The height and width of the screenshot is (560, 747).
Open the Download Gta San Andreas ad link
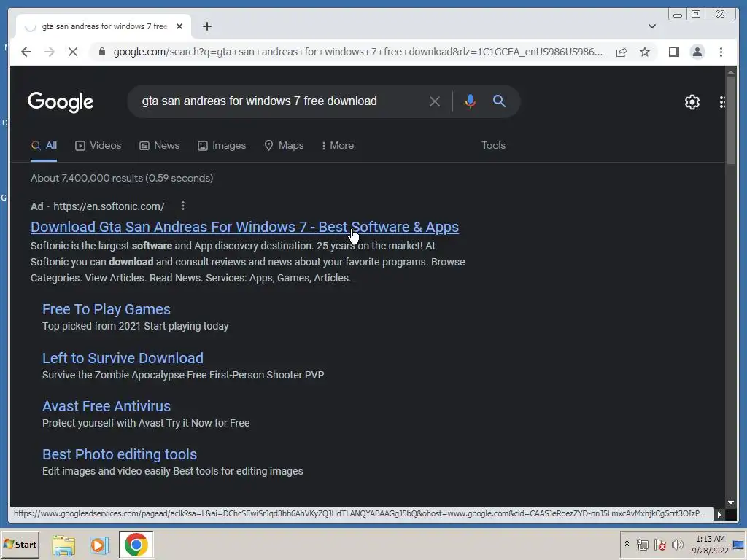[x=244, y=227]
